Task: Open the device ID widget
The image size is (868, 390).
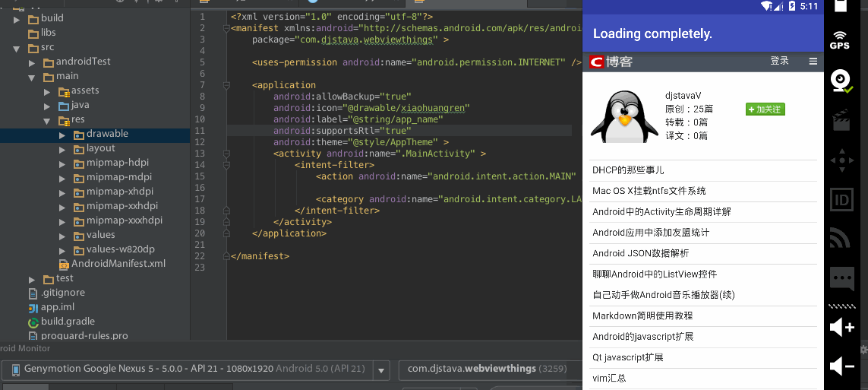Action: (x=842, y=201)
